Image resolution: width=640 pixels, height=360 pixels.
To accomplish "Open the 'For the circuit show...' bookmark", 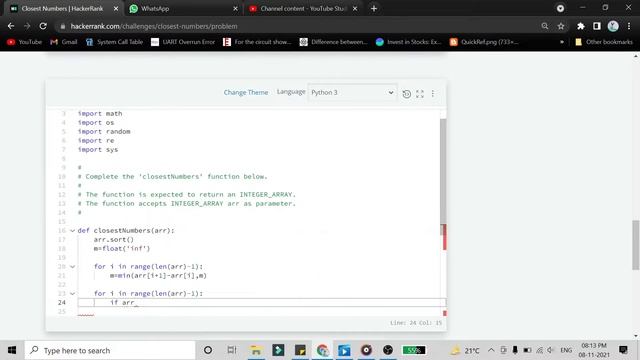I will tap(257, 42).
